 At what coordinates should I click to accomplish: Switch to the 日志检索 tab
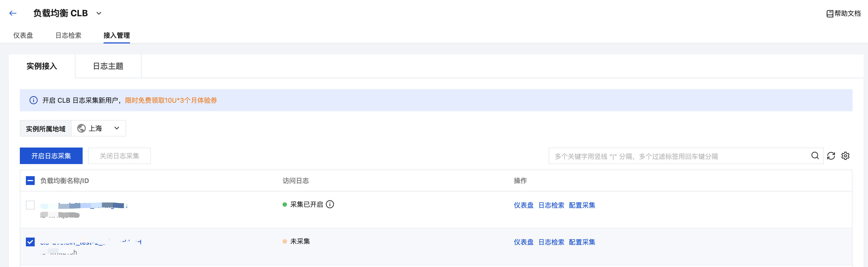point(68,35)
